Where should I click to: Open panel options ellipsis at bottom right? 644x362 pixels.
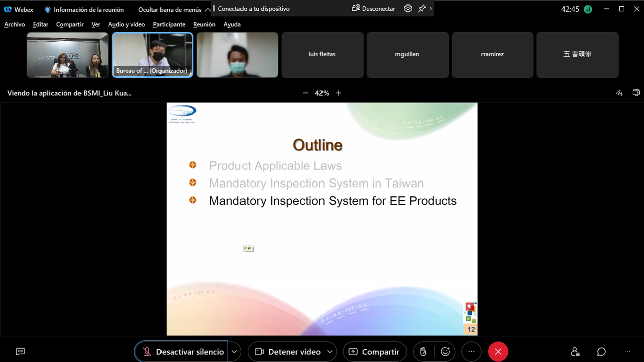pos(627,352)
